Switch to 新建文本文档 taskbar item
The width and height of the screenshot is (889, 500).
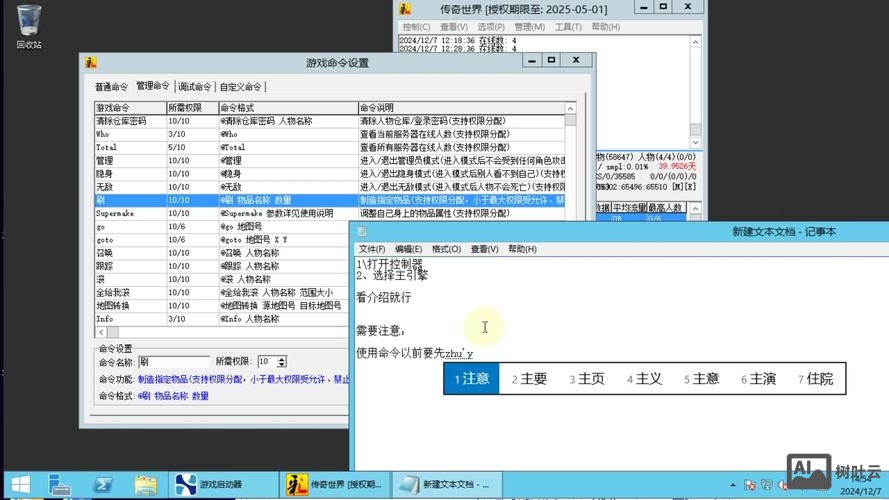coord(445,485)
